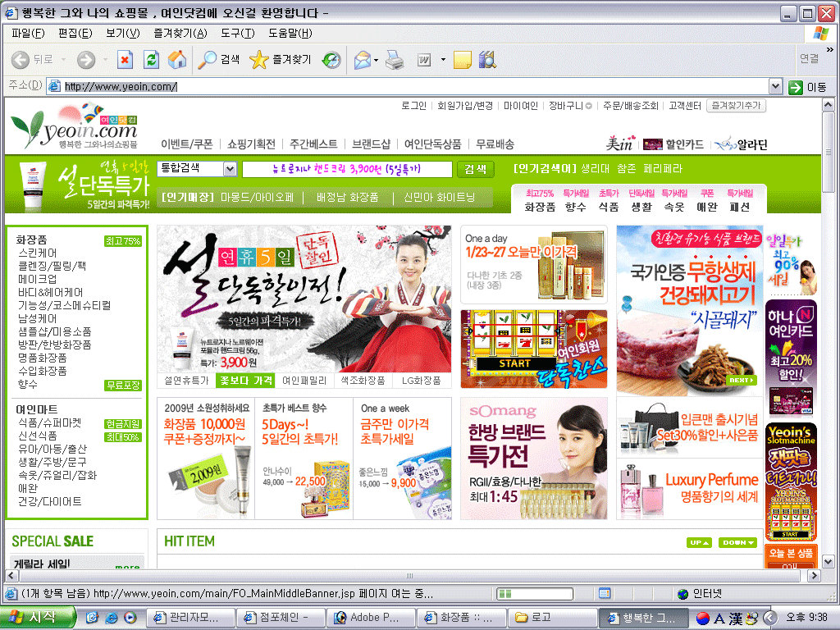Viewport: 840px width, 630px height.
Task: Click the Edit document toolbar icon
Action: coord(424,60)
